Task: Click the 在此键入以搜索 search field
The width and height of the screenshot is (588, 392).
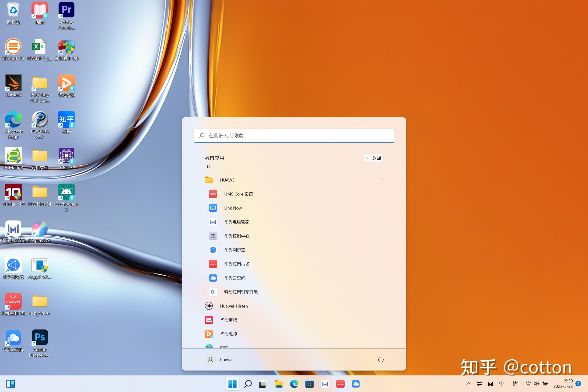Action: point(294,136)
